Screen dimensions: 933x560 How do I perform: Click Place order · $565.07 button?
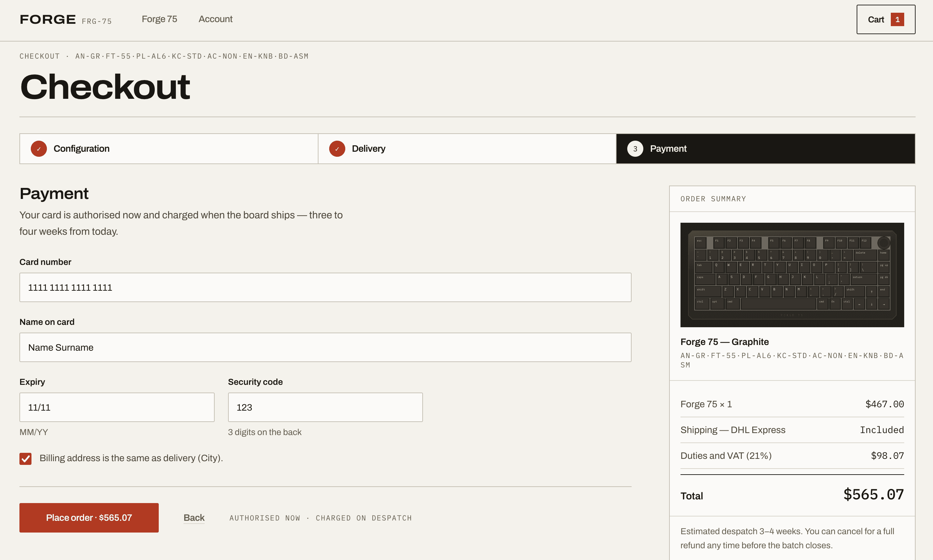[89, 518]
